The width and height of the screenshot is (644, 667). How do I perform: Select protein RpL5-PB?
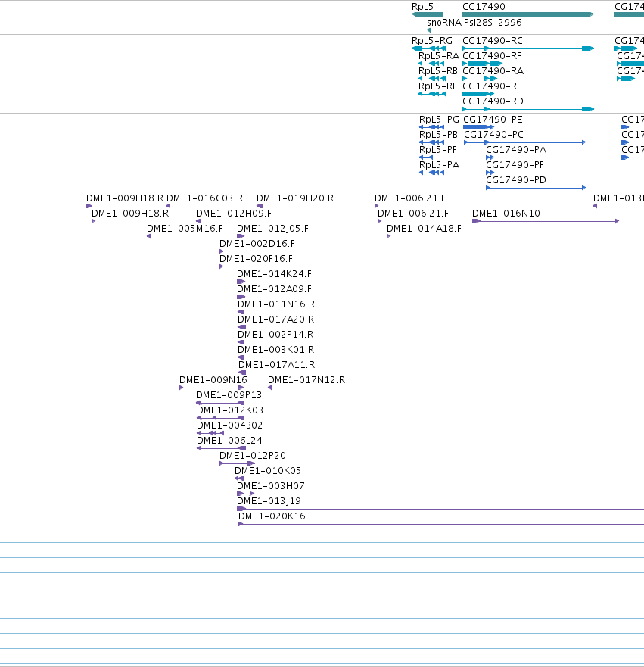coord(432,142)
